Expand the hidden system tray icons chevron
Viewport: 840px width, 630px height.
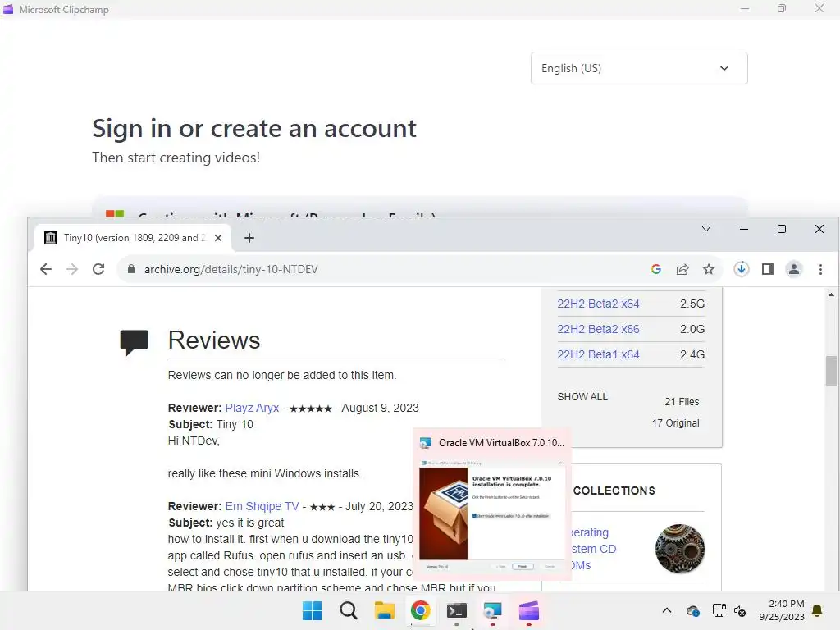pyautogui.click(x=666, y=610)
